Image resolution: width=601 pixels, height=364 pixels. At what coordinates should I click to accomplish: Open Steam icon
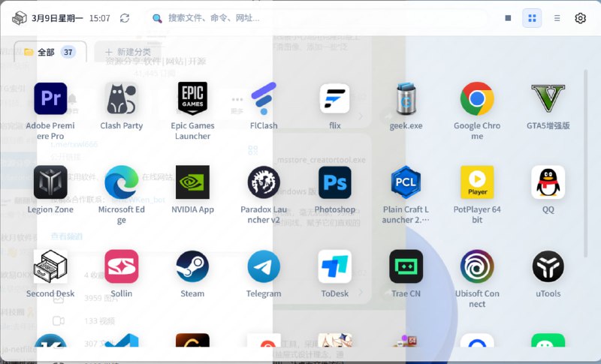(192, 266)
